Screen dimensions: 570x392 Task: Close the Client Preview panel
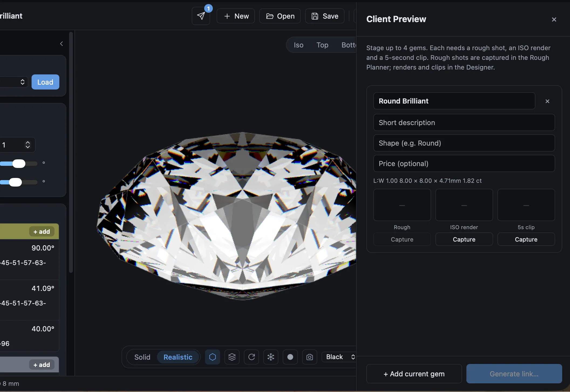pyautogui.click(x=554, y=19)
